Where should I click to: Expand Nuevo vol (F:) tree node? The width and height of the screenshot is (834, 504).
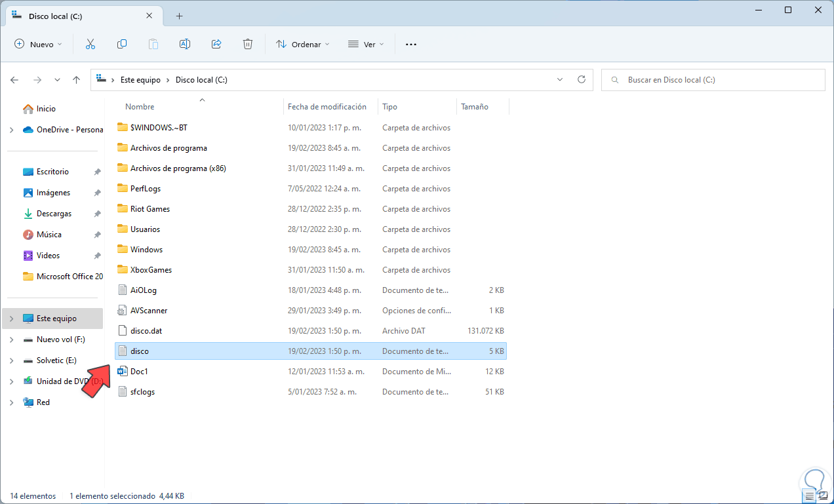11,339
